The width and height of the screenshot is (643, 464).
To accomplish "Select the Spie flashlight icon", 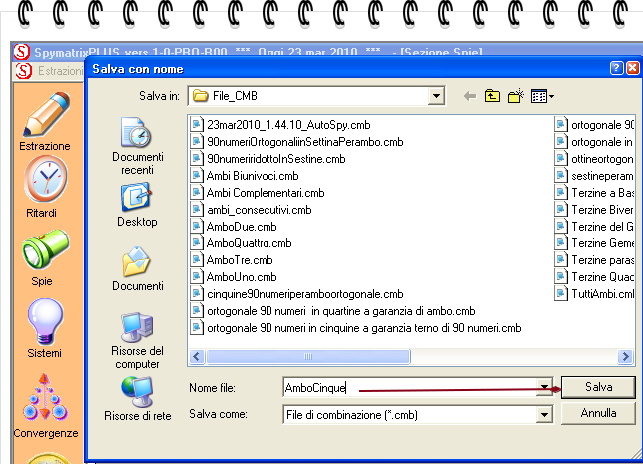I will point(45,249).
